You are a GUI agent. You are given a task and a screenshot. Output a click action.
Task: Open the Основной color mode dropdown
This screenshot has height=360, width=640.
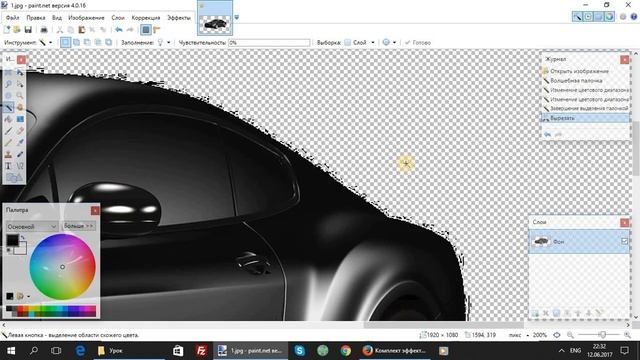coord(32,226)
